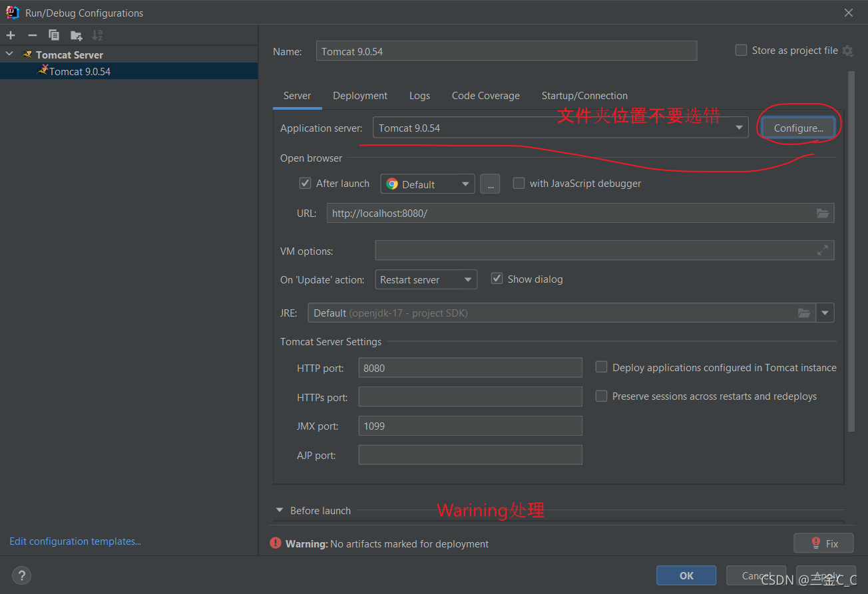Copy the selected configuration
Image resolution: width=868 pixels, height=594 pixels.
(54, 35)
